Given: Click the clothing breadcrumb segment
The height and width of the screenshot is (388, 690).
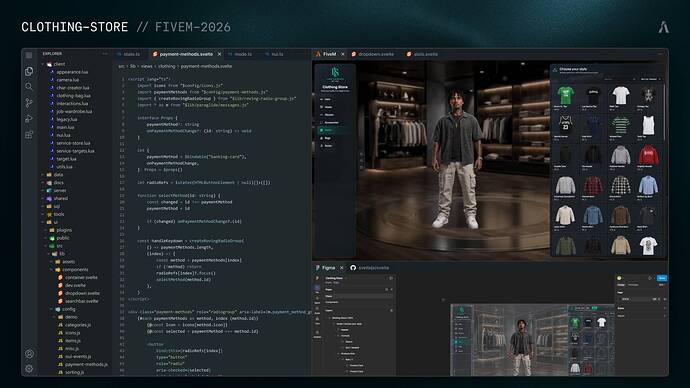Looking at the screenshot, I should (x=166, y=66).
